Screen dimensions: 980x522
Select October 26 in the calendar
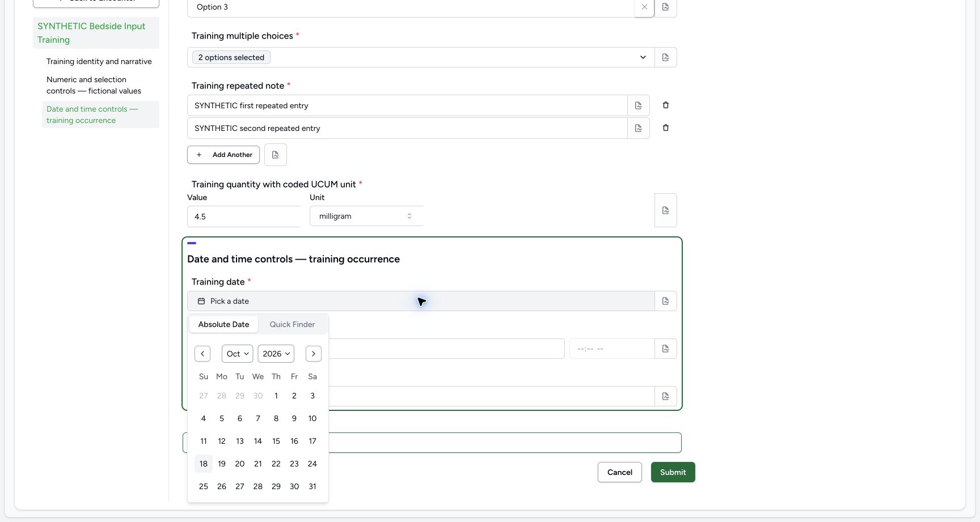(222, 486)
